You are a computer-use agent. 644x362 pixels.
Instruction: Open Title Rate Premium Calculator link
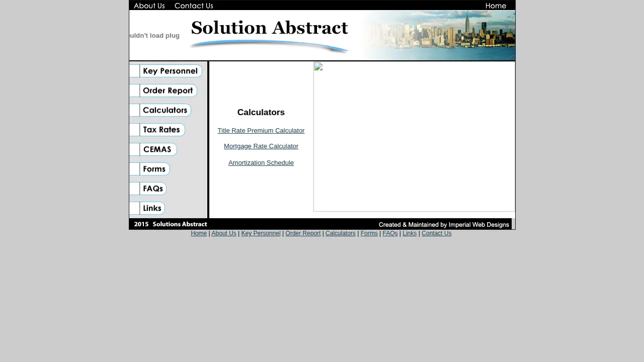tap(261, 131)
